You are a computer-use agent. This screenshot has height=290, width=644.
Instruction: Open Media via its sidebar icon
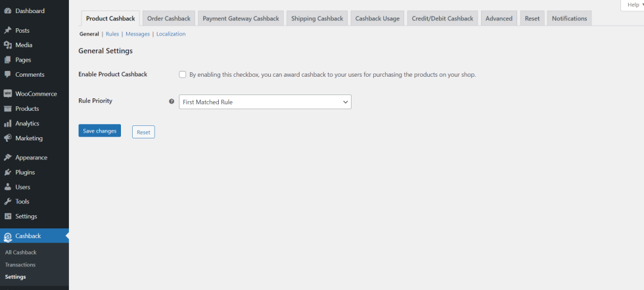point(8,45)
